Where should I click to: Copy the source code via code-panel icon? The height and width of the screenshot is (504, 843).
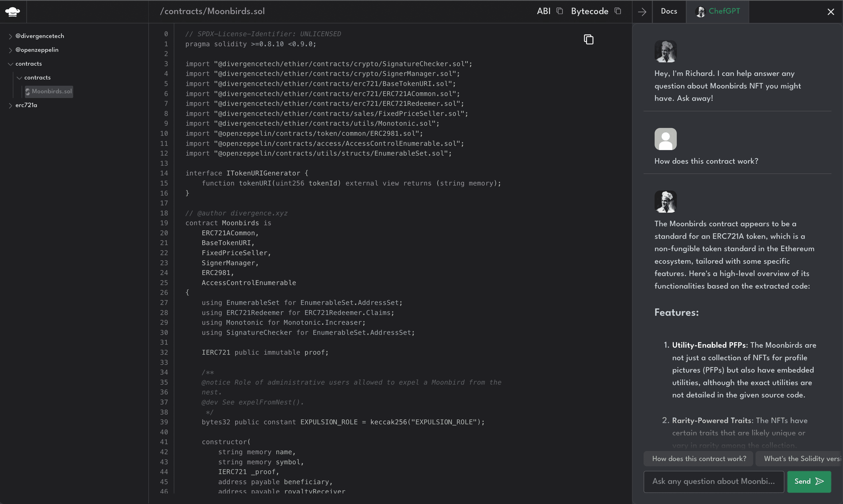click(x=588, y=39)
